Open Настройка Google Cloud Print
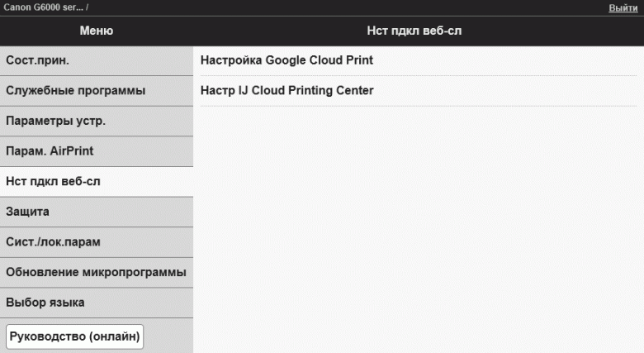This screenshot has height=353, width=644. click(x=286, y=60)
